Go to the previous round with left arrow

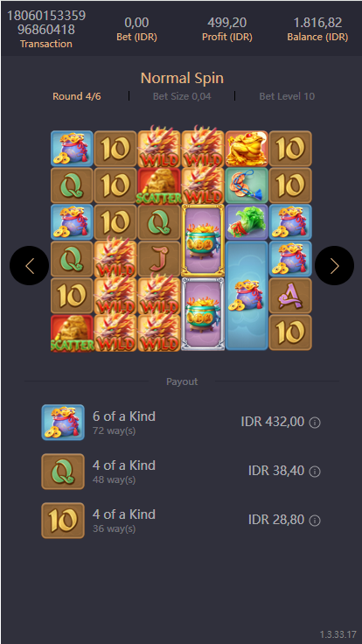tap(29, 266)
